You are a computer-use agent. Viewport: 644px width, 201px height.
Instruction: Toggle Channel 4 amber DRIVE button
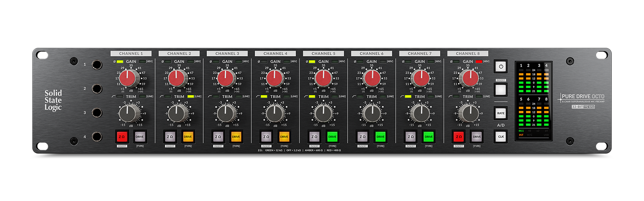pos(284,137)
